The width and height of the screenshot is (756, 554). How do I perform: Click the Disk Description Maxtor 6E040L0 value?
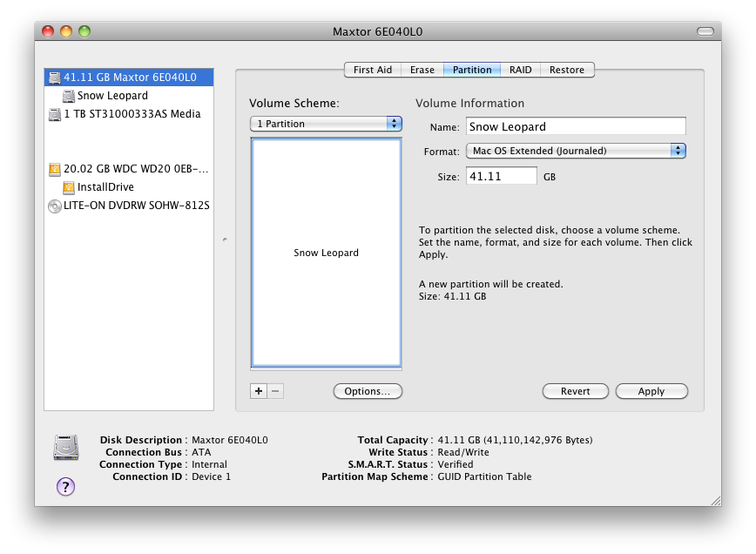point(230,440)
